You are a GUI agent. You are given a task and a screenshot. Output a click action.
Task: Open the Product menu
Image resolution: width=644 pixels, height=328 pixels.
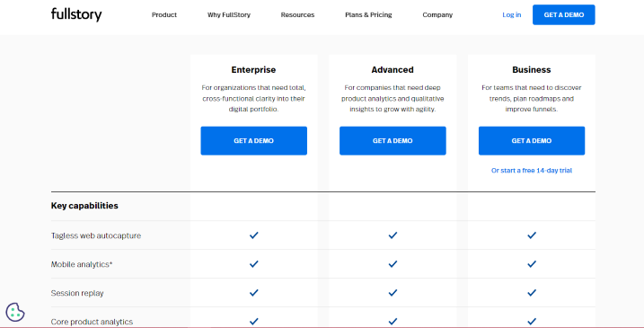point(164,14)
